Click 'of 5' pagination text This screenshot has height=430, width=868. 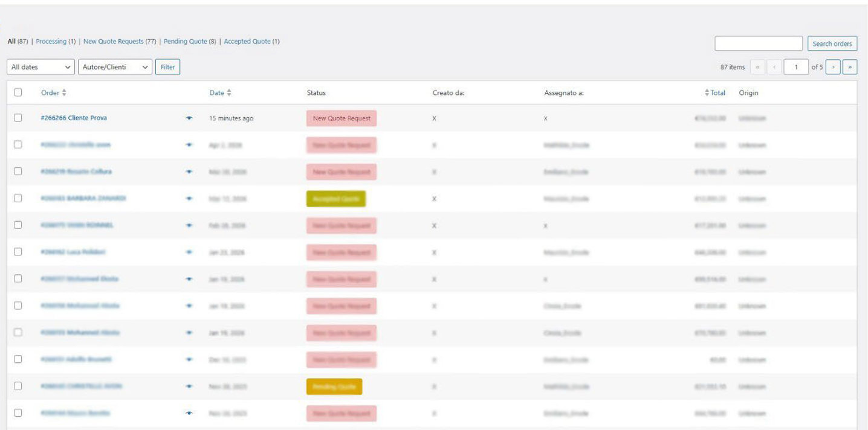tap(817, 67)
